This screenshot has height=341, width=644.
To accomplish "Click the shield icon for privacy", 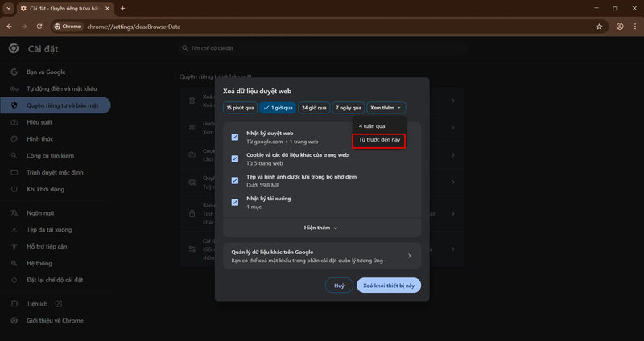I will 14,105.
